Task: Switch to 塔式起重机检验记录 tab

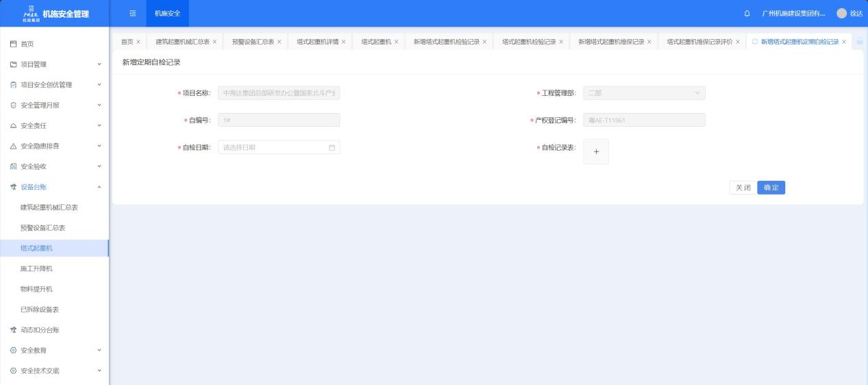Action: coord(528,42)
